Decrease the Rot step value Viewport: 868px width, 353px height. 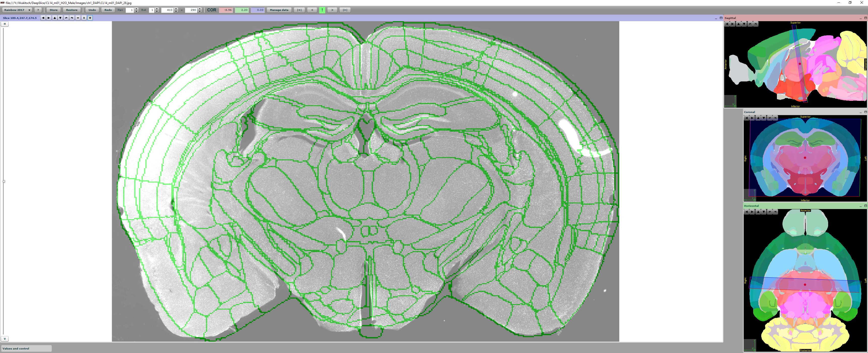[x=157, y=11]
